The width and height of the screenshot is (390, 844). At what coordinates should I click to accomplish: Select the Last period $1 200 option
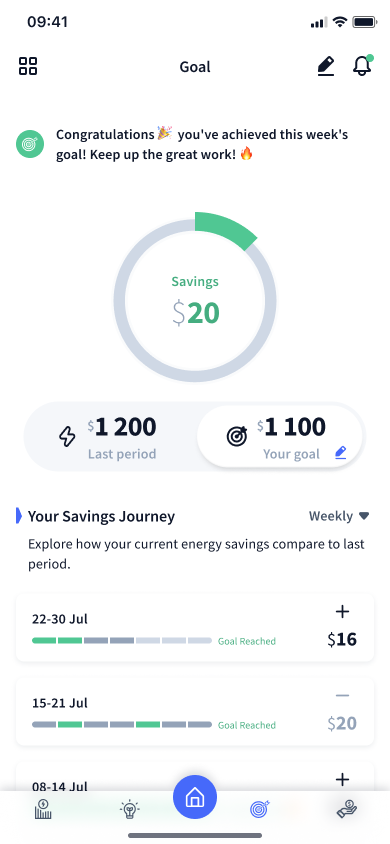(111, 437)
